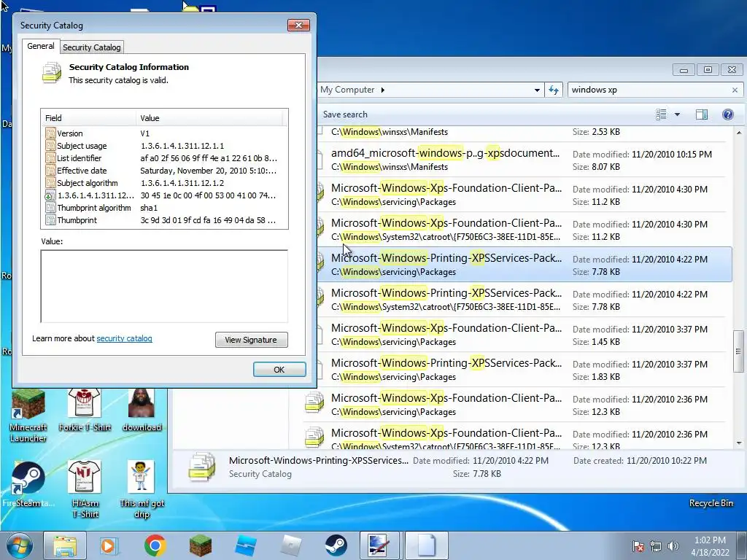This screenshot has width=747, height=560.
Task: Open the blank document taskbar button
Action: pyautogui.click(x=427, y=545)
